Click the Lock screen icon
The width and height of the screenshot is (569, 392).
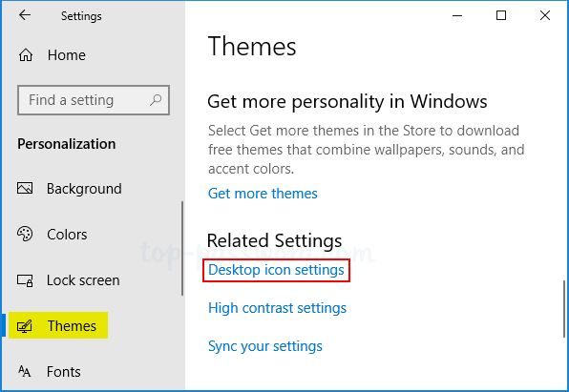coord(25,280)
